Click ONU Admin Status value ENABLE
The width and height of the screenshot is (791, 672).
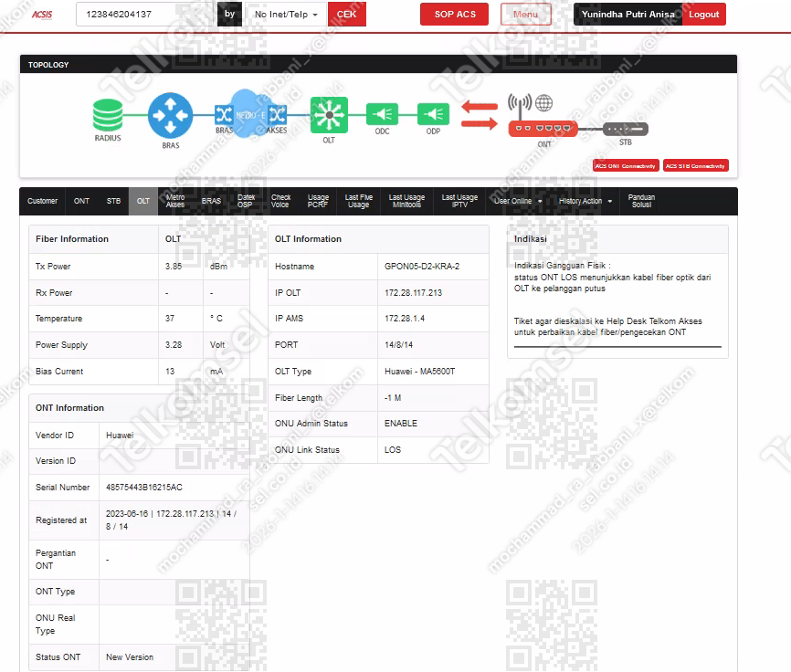[x=401, y=424]
